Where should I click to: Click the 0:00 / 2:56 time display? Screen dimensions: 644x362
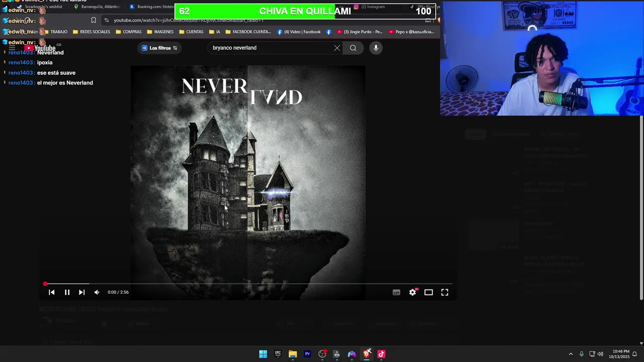click(x=118, y=292)
